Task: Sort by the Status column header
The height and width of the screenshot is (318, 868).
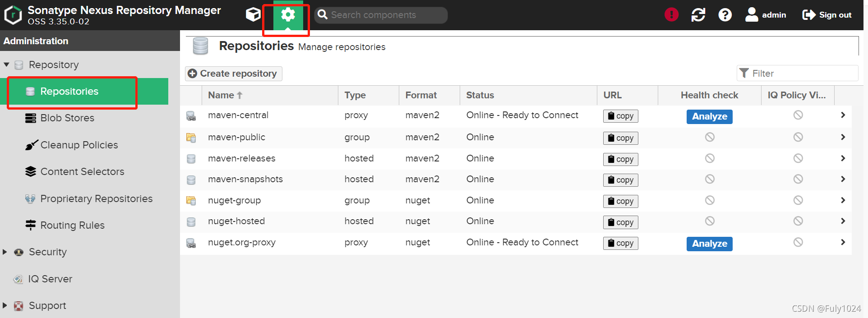Action: (x=528, y=95)
